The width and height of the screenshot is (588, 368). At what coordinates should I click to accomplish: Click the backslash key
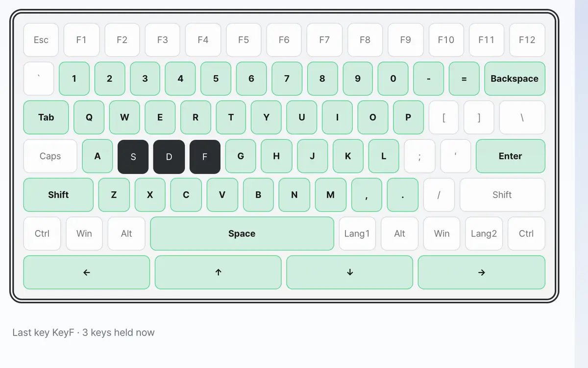click(522, 117)
